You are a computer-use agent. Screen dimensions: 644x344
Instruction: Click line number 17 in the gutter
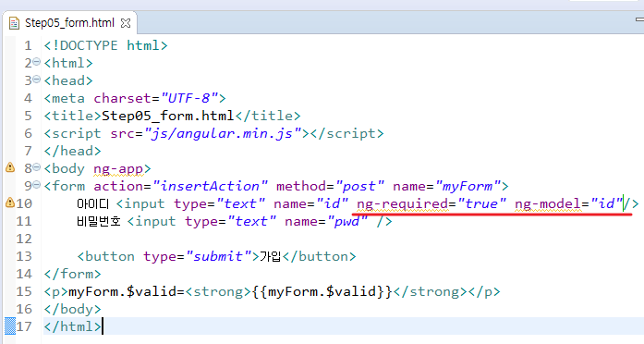pyautogui.click(x=24, y=326)
